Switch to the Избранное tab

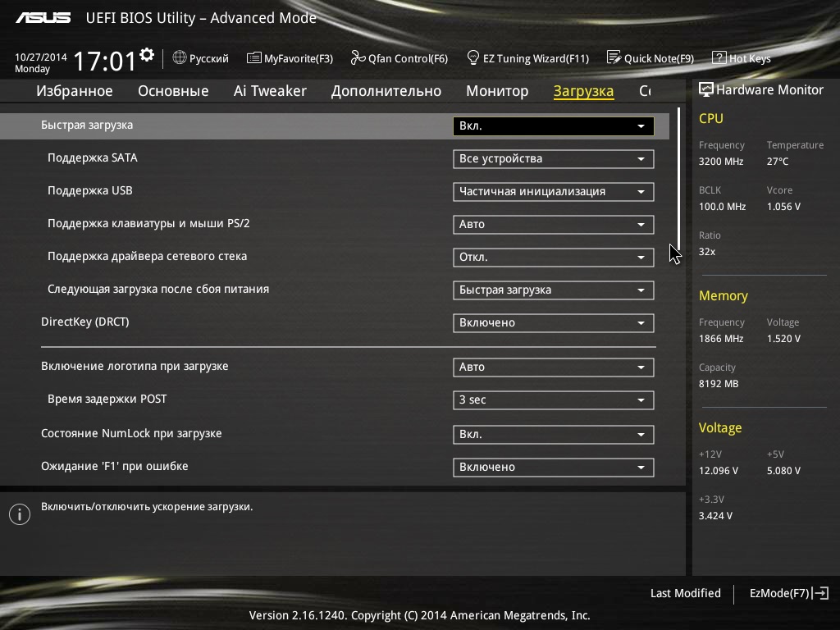[75, 91]
